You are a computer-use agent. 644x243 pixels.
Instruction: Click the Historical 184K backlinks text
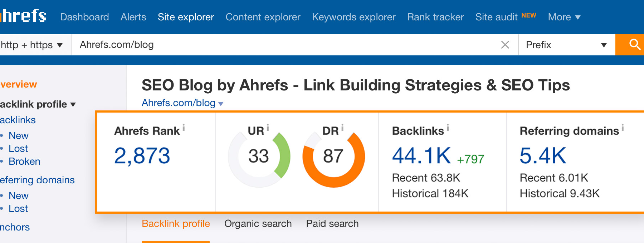430,194
